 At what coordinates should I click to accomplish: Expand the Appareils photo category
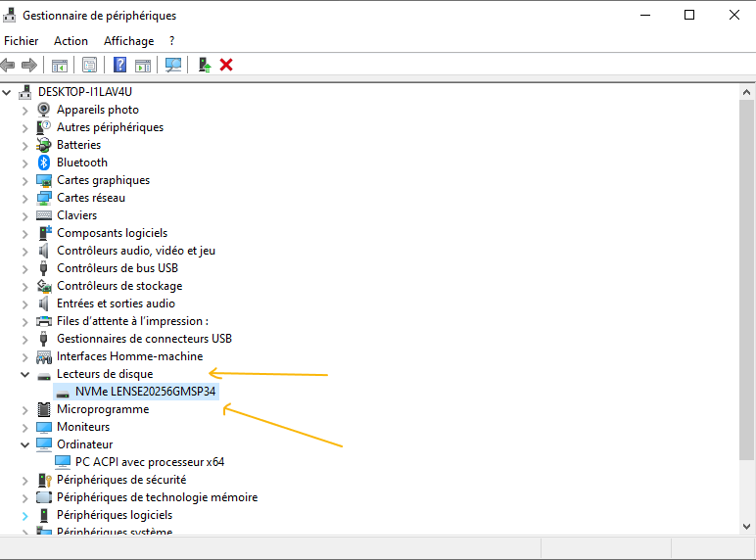pyautogui.click(x=25, y=111)
